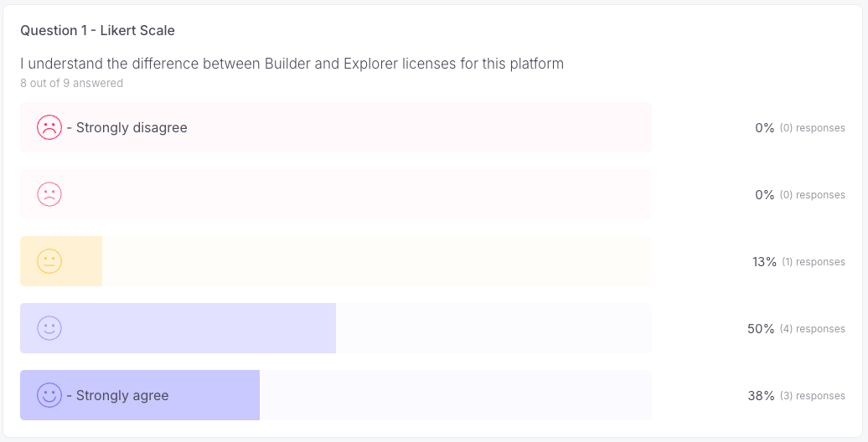Click the Strongly agree smiley face icon
The height and width of the screenshot is (442, 868).
coord(49,395)
